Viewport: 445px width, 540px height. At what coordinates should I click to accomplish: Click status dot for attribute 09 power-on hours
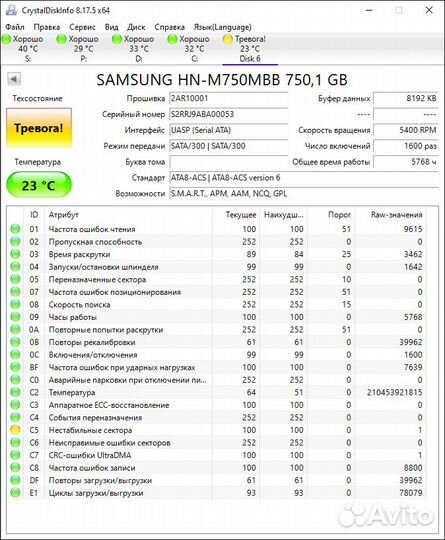[15, 317]
